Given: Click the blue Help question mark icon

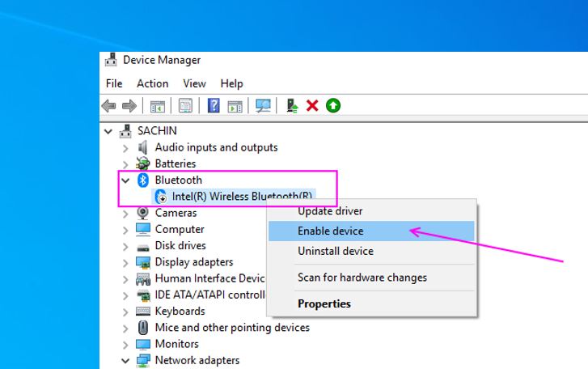Looking at the screenshot, I should click(214, 106).
